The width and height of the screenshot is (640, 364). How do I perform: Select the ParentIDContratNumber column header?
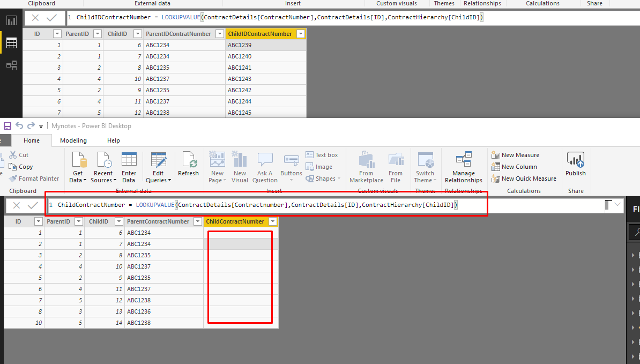[x=178, y=34]
